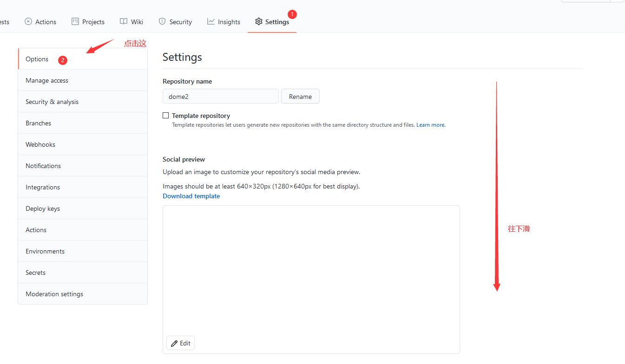Select Options in the settings sidebar
Viewport: 625px width, 364px height.
tap(83, 59)
